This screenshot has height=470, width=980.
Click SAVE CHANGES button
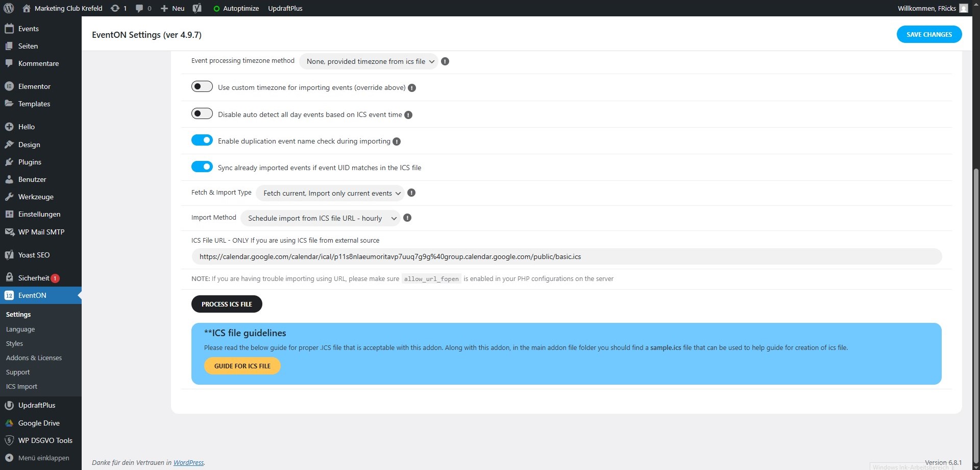click(929, 34)
